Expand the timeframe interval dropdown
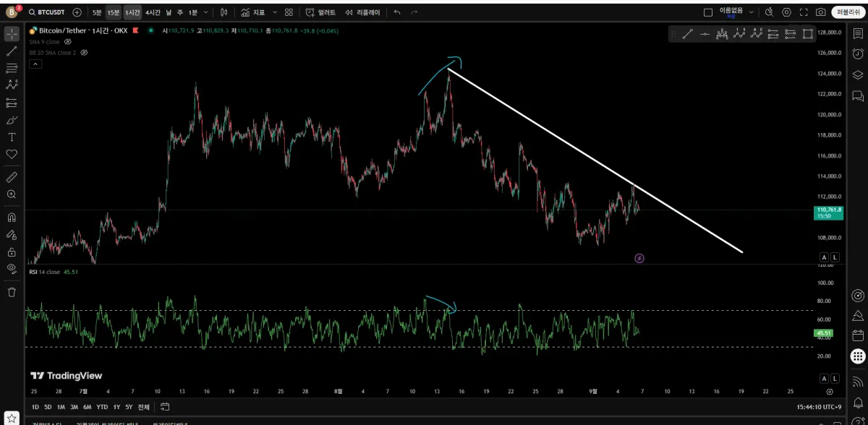 coord(206,12)
